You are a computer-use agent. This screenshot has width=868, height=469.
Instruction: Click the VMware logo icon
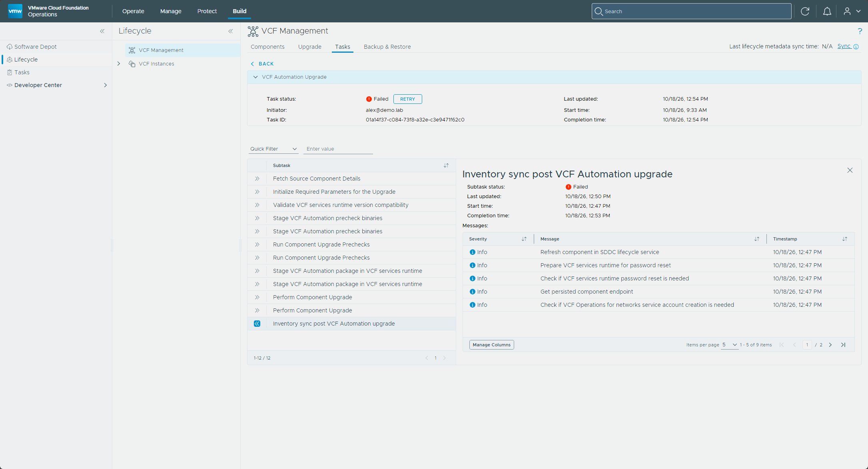coord(15,11)
